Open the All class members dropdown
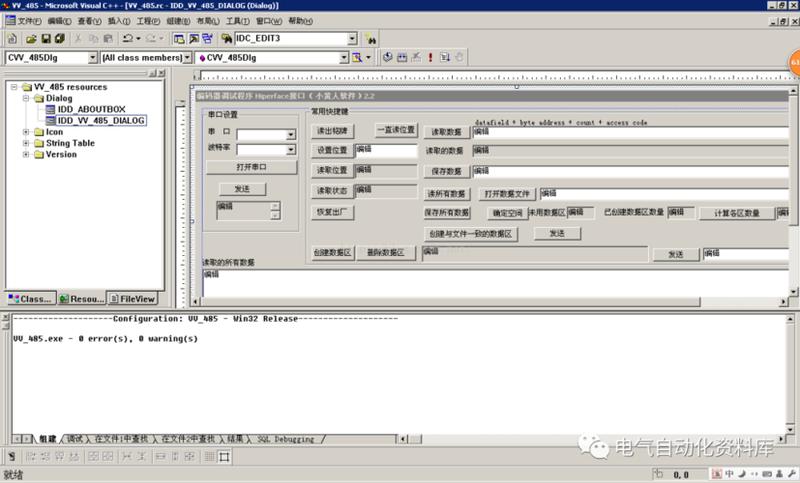Image resolution: width=800 pixels, height=483 pixels. pyautogui.click(x=187, y=58)
